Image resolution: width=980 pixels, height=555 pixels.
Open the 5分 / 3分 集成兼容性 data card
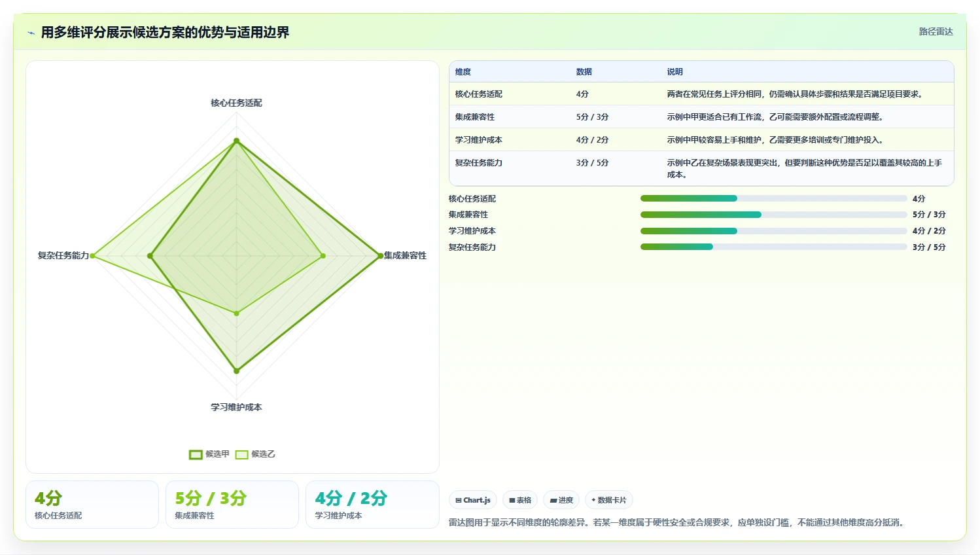(232, 505)
